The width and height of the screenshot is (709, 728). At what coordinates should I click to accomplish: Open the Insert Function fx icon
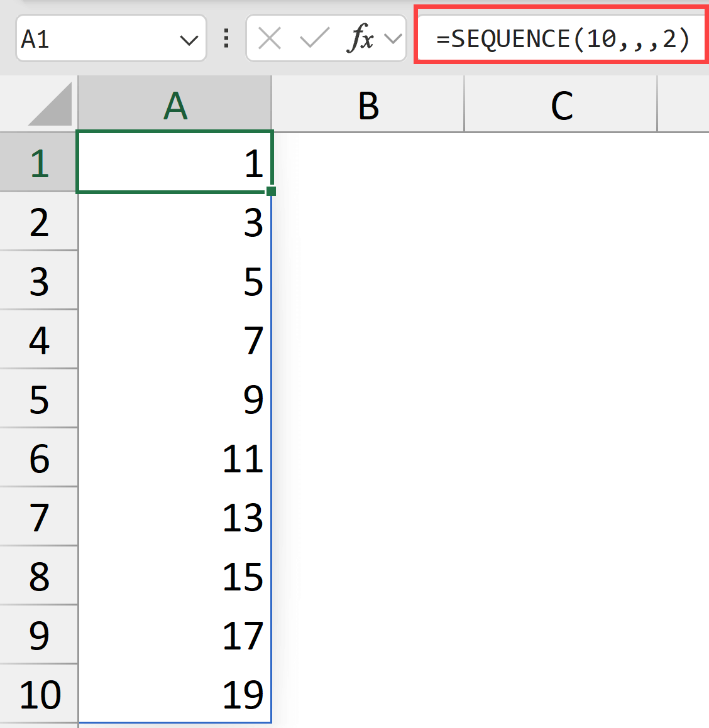(x=360, y=38)
